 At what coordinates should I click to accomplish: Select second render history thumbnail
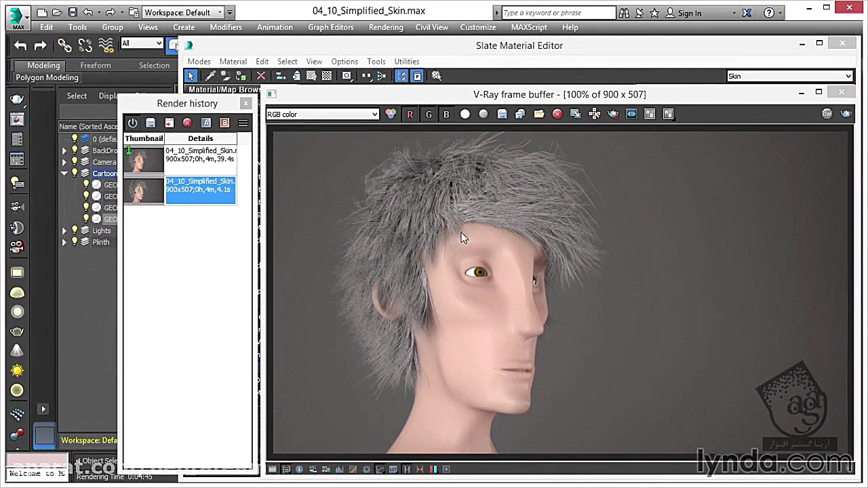pyautogui.click(x=144, y=190)
